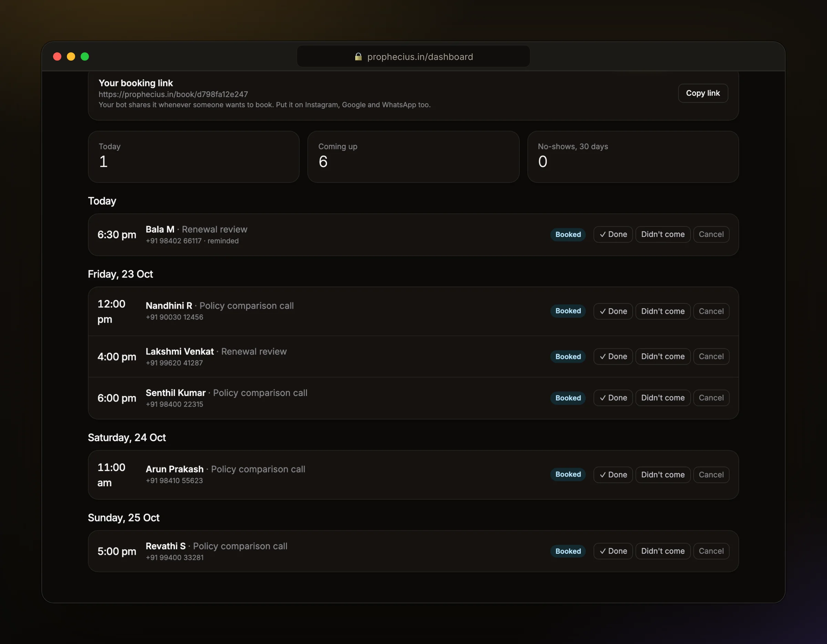Click phone number +91 98400 22315
Image resolution: width=827 pixels, height=644 pixels.
click(174, 404)
